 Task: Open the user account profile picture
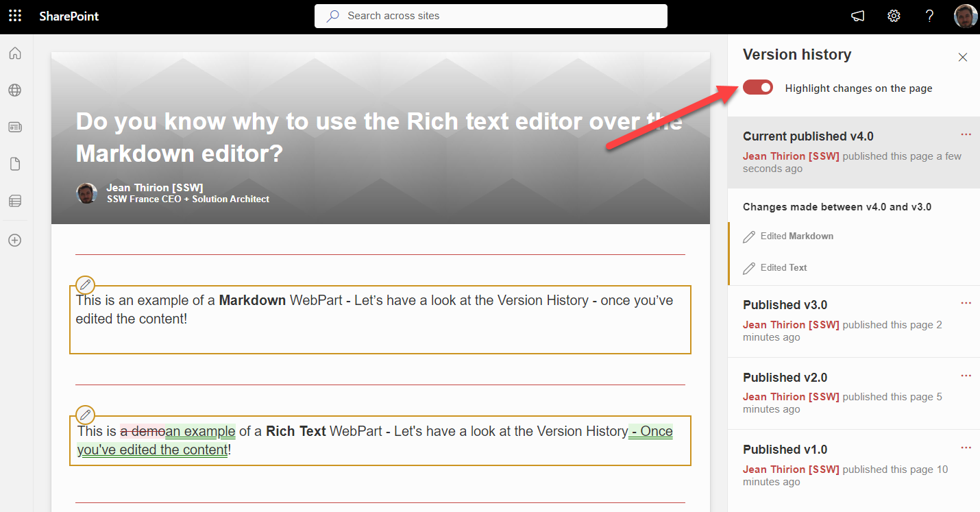point(966,16)
